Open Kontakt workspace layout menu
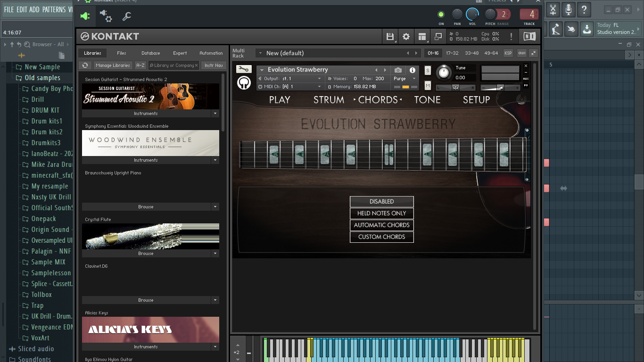 (x=422, y=37)
